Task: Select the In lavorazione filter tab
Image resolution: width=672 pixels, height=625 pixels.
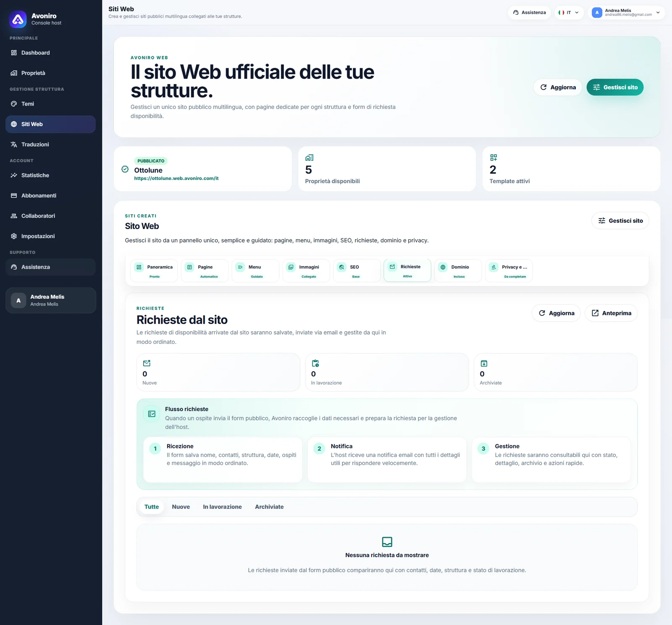Action: [223, 507]
